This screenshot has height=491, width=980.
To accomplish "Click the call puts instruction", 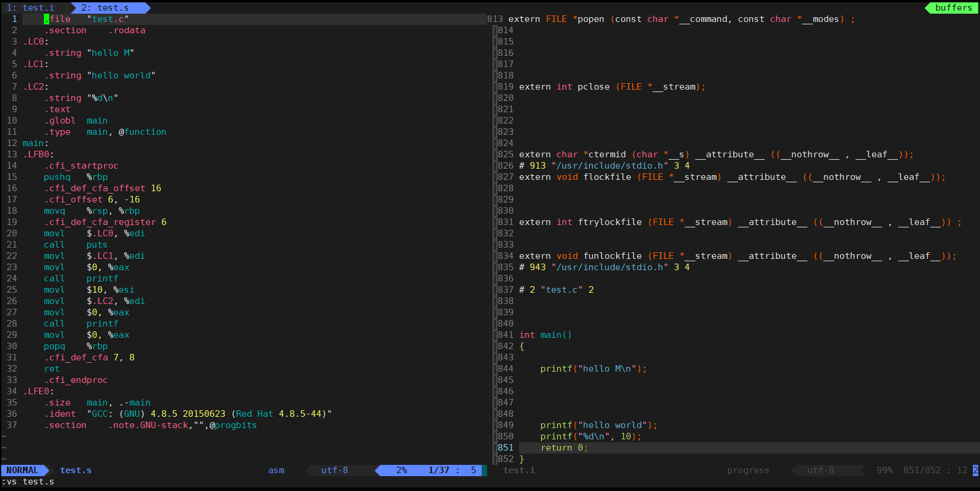I will pos(76,245).
